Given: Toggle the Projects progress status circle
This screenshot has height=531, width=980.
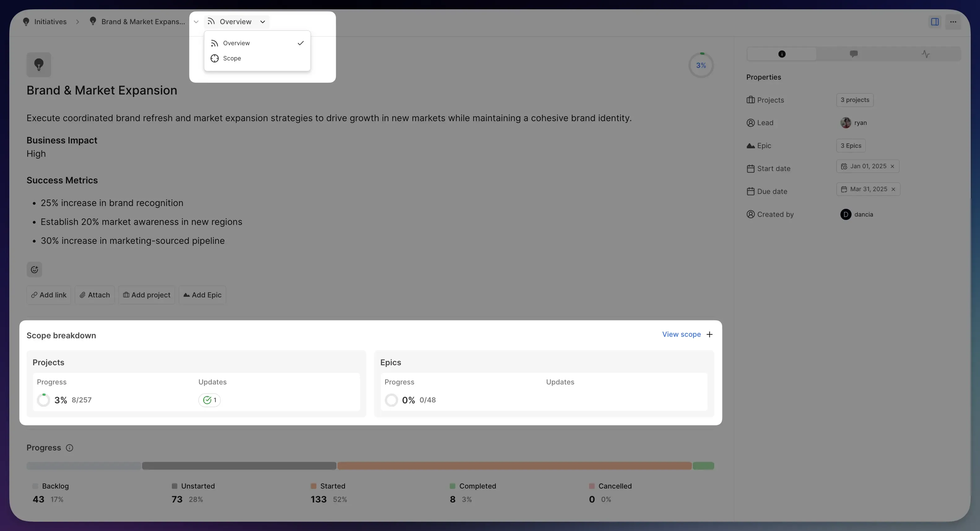Looking at the screenshot, I should click(44, 400).
